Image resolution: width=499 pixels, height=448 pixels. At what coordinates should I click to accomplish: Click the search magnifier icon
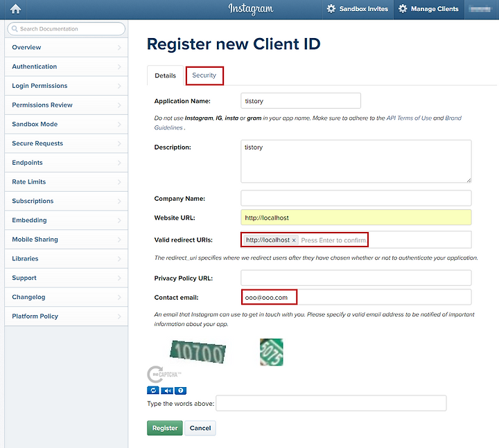pos(15,28)
